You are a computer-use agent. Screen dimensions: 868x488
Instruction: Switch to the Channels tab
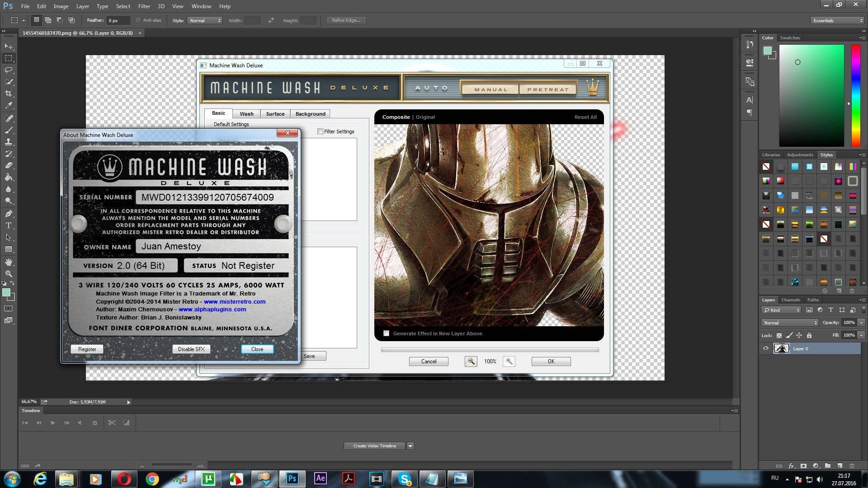click(x=791, y=300)
